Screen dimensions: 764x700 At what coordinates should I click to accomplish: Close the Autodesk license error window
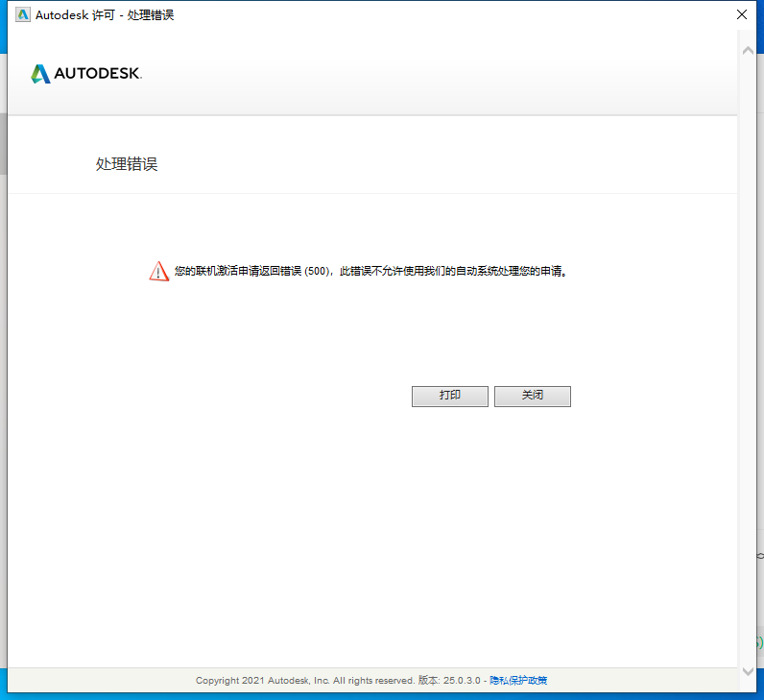tap(742, 14)
